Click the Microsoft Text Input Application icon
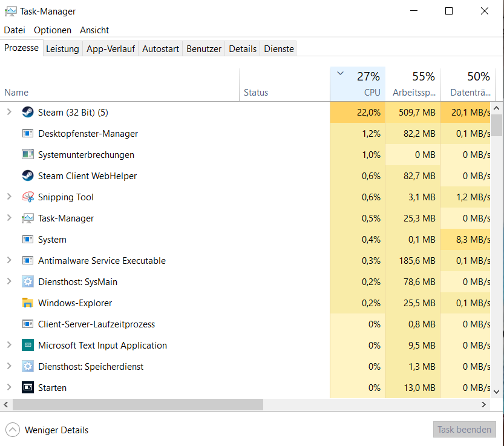 point(28,346)
